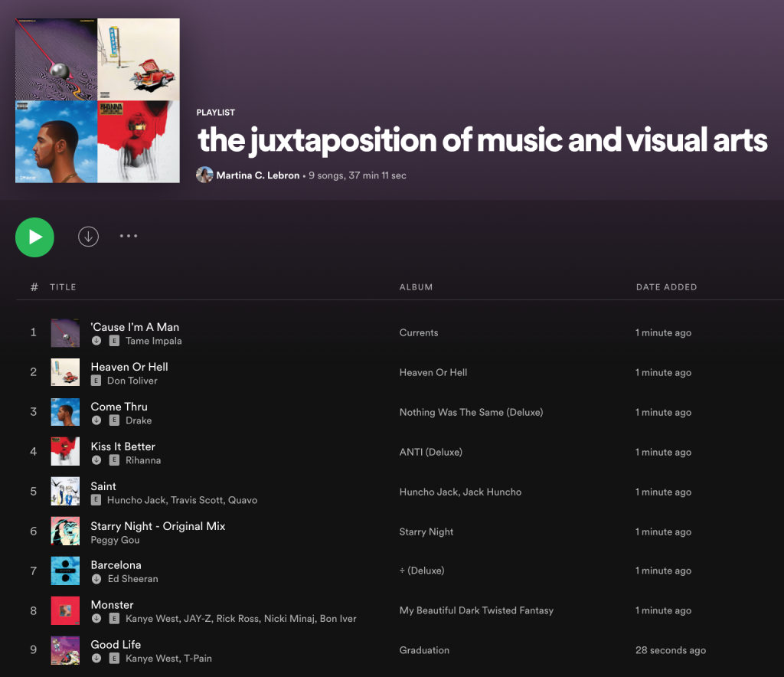Image resolution: width=784 pixels, height=677 pixels.
Task: Click the explicit badge beside Don Toliver
Action: click(x=96, y=381)
